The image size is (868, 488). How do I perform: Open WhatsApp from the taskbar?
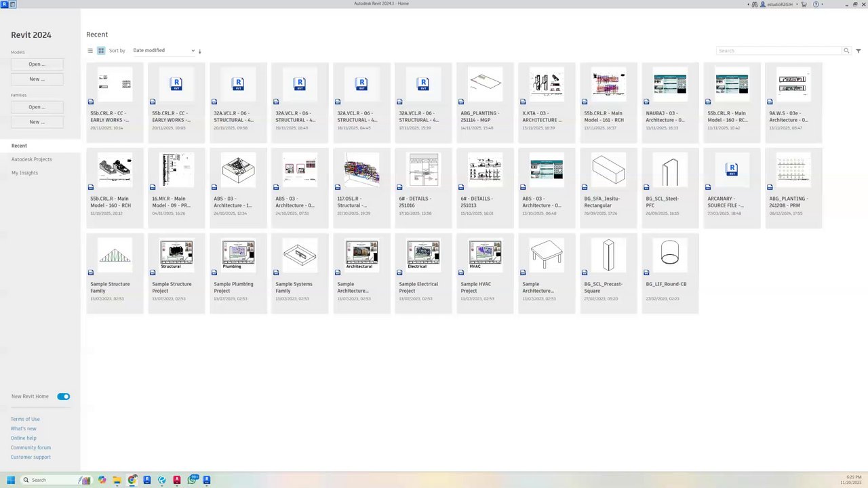coord(192,480)
